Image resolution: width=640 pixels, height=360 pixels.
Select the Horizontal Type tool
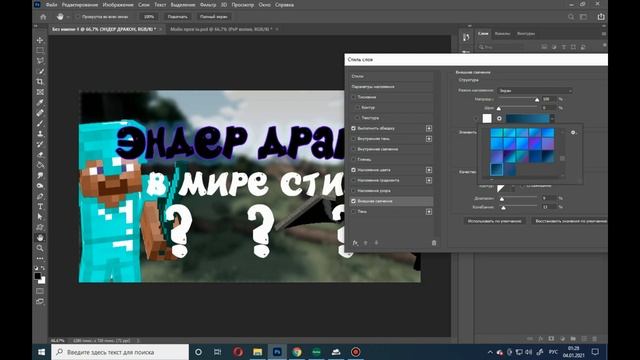(x=40, y=207)
